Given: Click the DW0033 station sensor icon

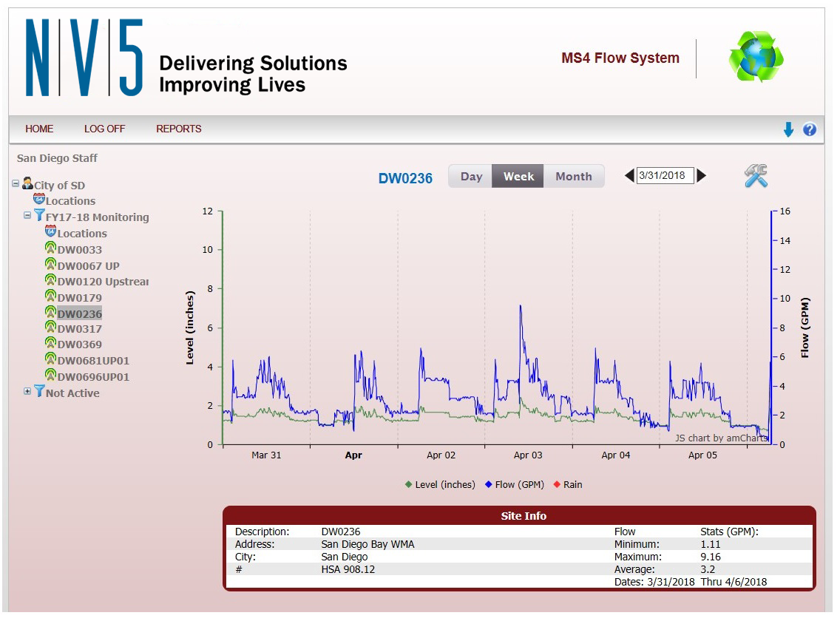Looking at the screenshot, I should point(50,249).
